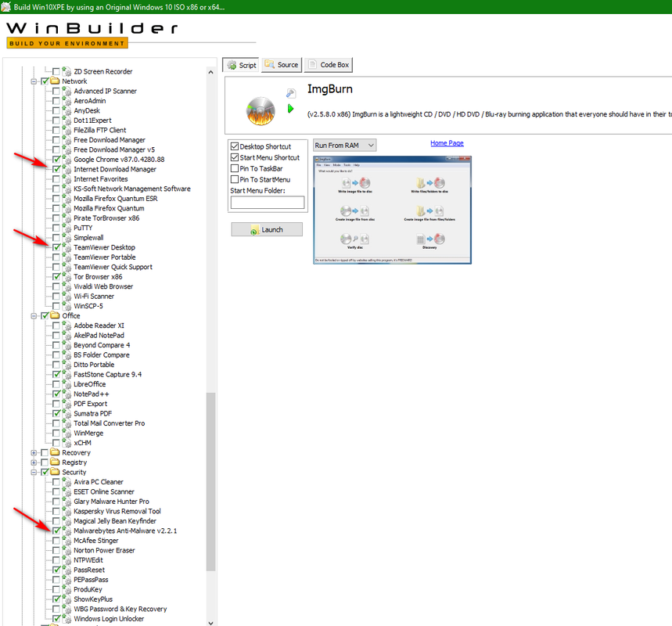Expand the Recovery tree node
The image size is (672, 626).
tap(34, 453)
